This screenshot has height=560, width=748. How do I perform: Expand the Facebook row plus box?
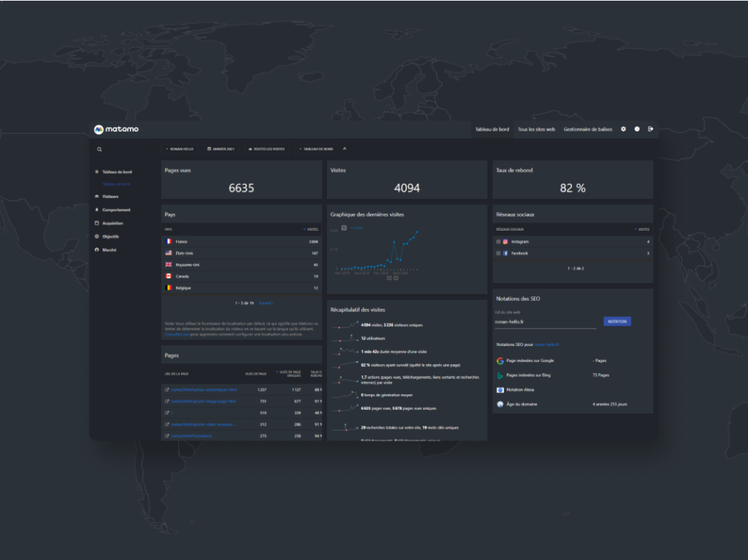coord(498,253)
